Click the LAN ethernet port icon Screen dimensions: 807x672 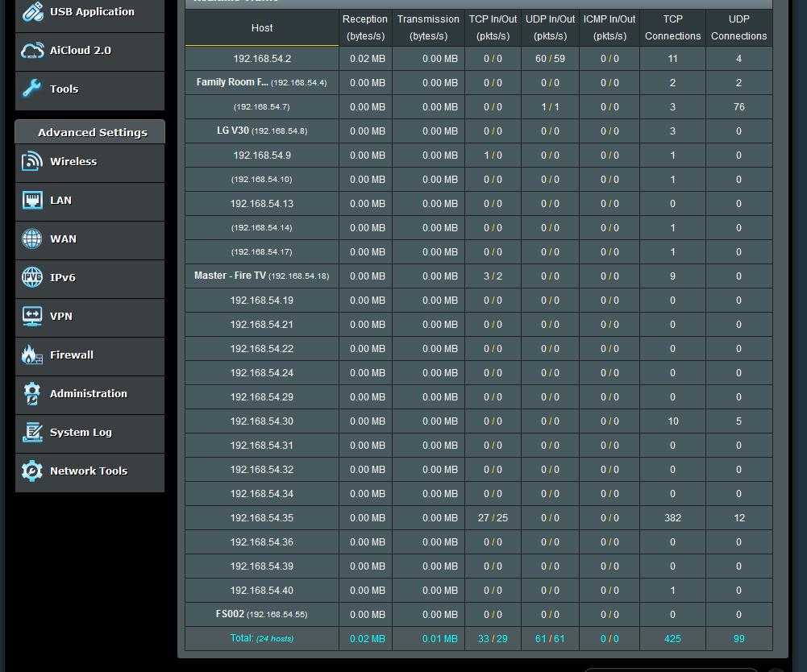[x=32, y=200]
